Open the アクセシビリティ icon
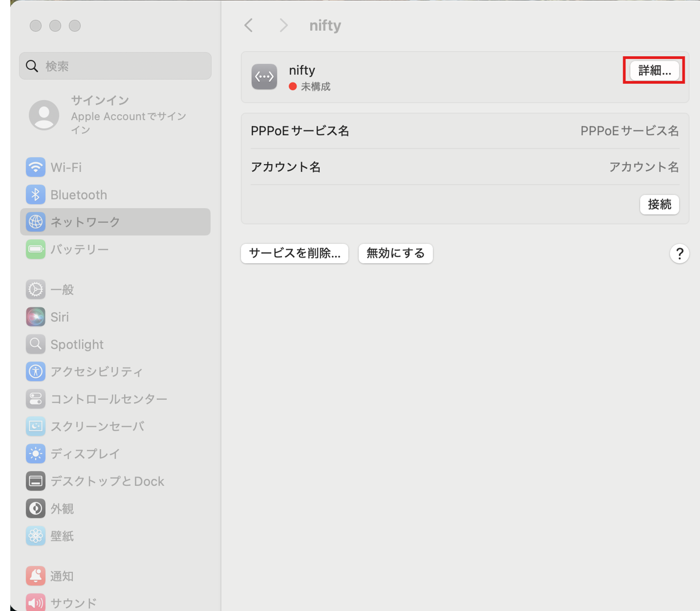 tap(36, 372)
